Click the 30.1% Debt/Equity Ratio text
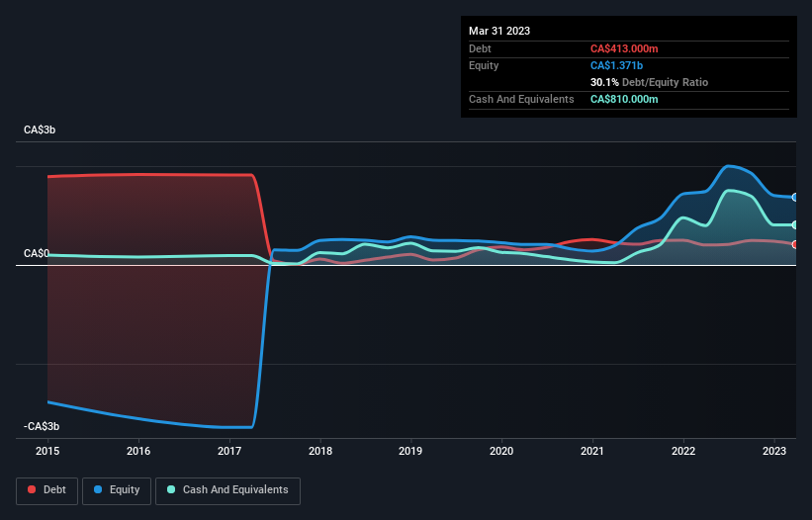Image resolution: width=812 pixels, height=520 pixels. click(649, 82)
